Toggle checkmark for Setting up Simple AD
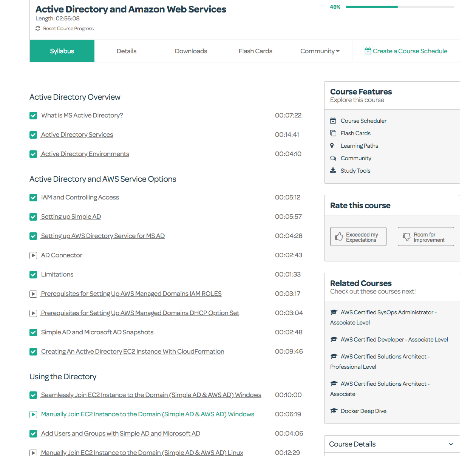Screen dimensions: 476x456 pos(33,217)
